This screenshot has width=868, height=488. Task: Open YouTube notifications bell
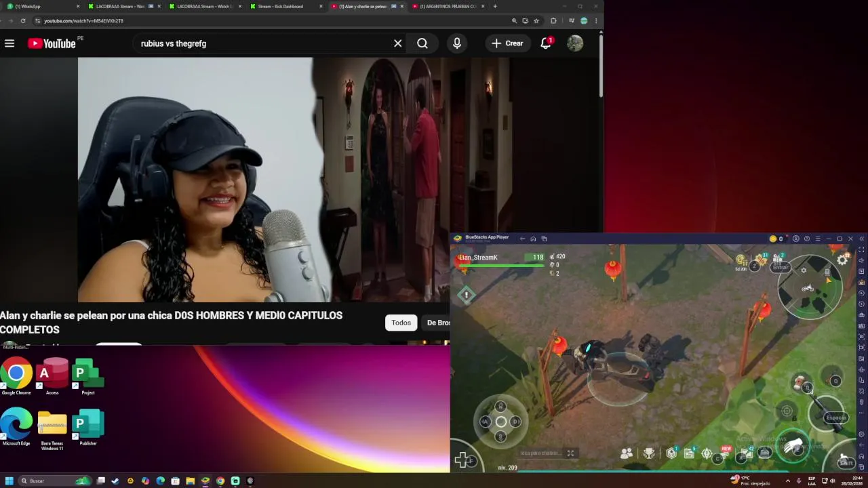coord(546,43)
